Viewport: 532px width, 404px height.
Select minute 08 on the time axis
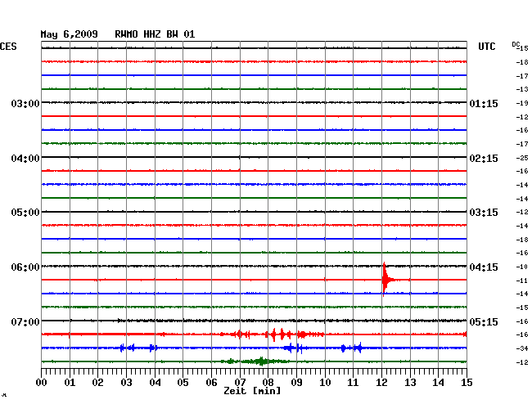coord(268,382)
